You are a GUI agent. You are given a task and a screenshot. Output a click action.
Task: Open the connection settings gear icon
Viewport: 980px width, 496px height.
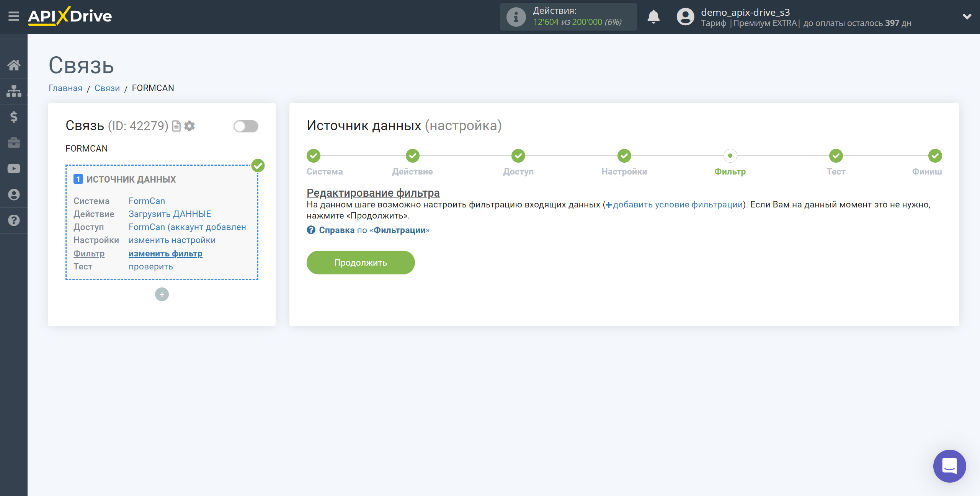(x=189, y=126)
